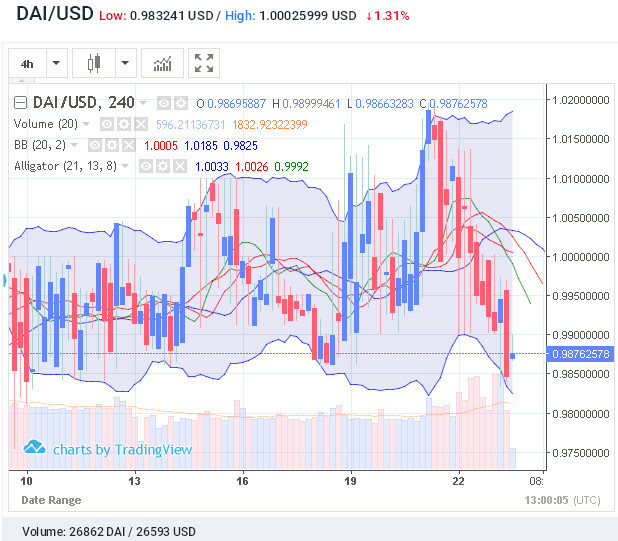This screenshot has height=541, width=618.
Task: Click the Volume: 26862 DAI / 26593 USD text
Action: [109, 532]
